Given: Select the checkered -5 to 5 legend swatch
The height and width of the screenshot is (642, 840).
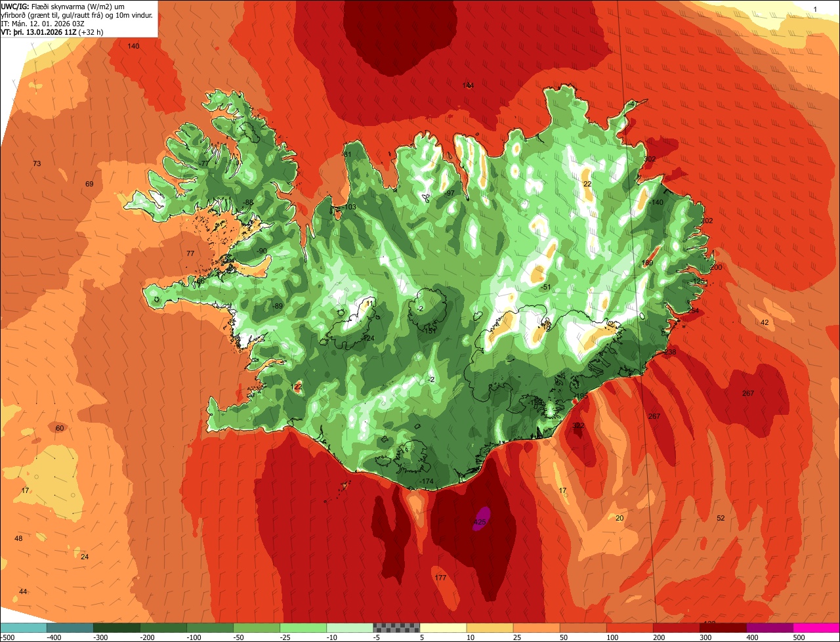Looking at the screenshot, I should click(396, 628).
